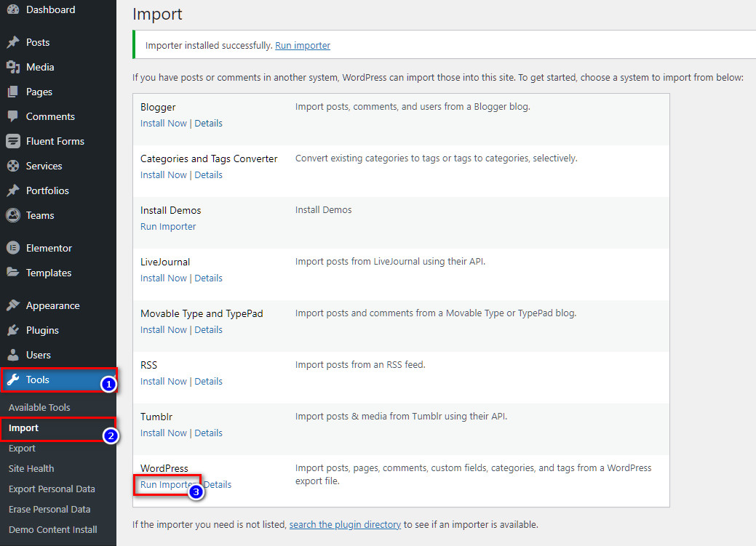This screenshot has height=546, width=756.
Task: View Details for Categories and Tags Converter
Action: tap(208, 175)
